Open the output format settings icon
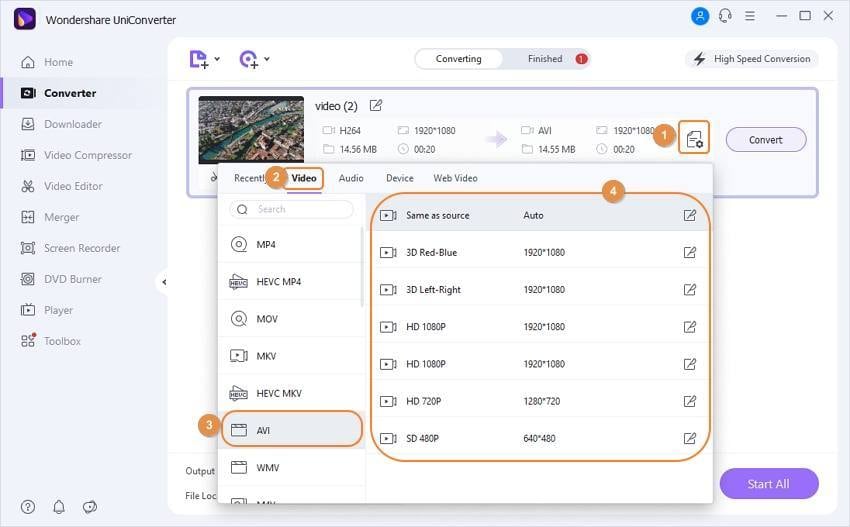 click(x=694, y=138)
